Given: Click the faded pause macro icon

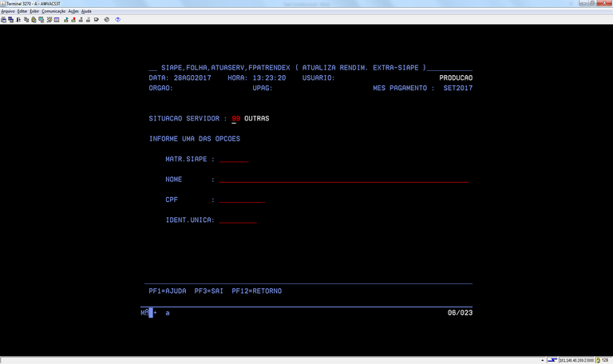Looking at the screenshot, I should (89, 19).
